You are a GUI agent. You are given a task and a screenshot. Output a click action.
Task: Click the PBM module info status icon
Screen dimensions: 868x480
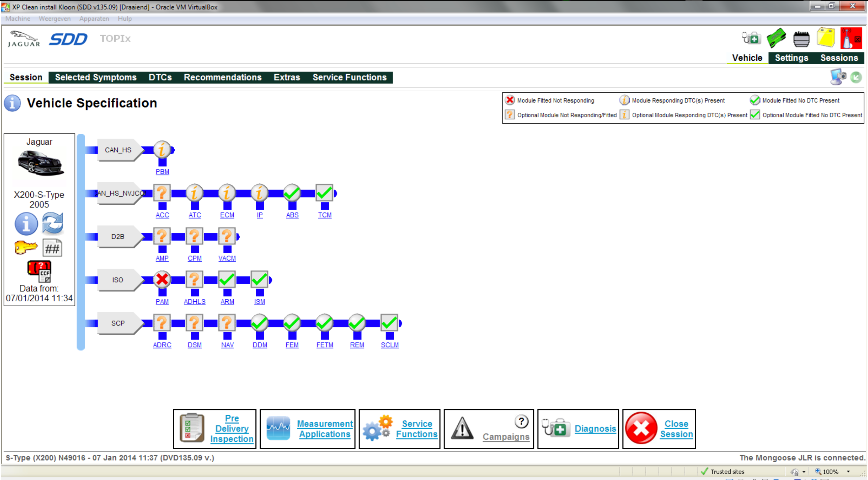pos(162,150)
